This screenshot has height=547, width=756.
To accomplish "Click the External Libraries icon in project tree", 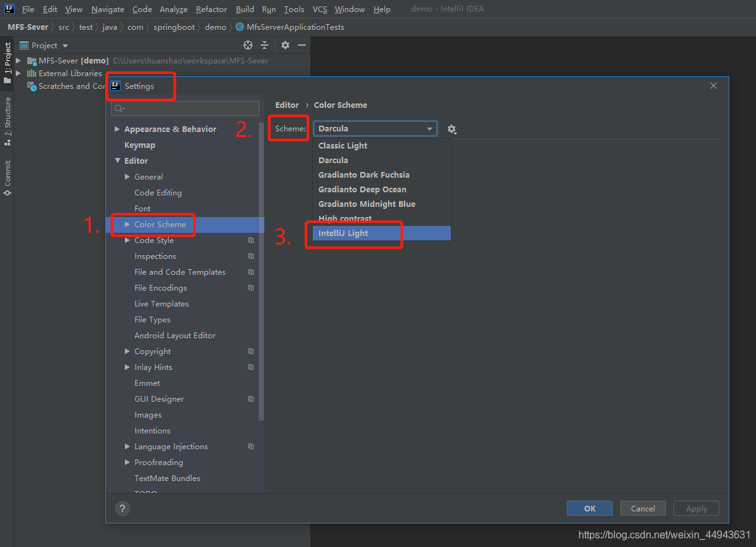I will pos(31,74).
